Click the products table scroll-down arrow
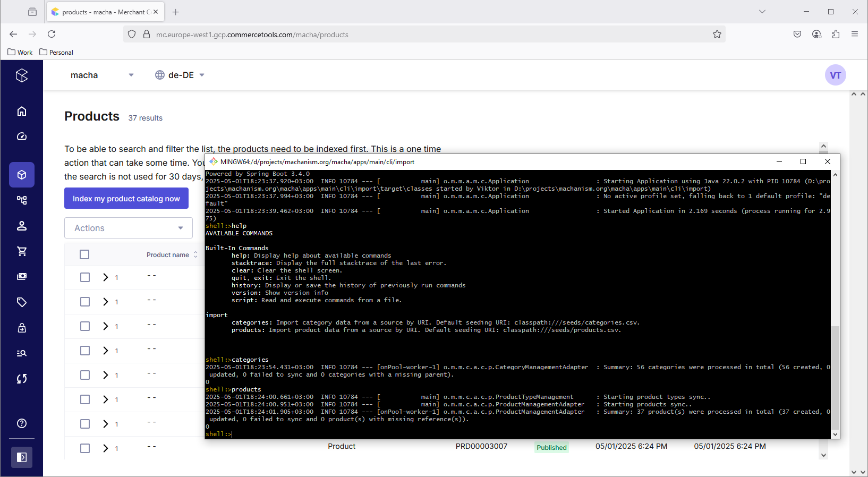This screenshot has height=477, width=868. (x=823, y=455)
